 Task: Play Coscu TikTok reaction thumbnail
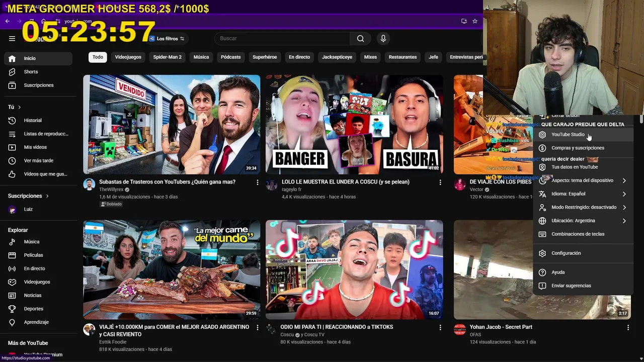pos(354,269)
